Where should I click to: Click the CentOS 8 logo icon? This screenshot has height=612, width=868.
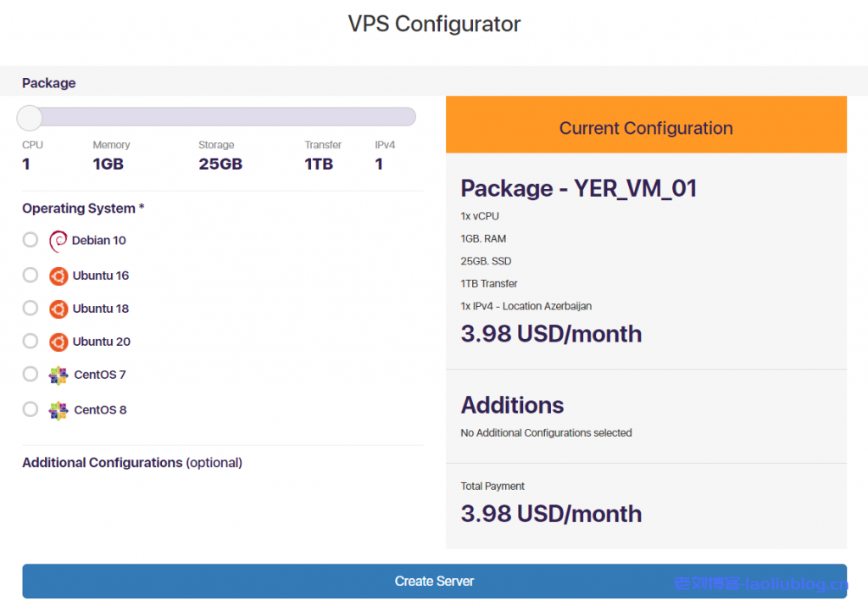[x=58, y=410]
